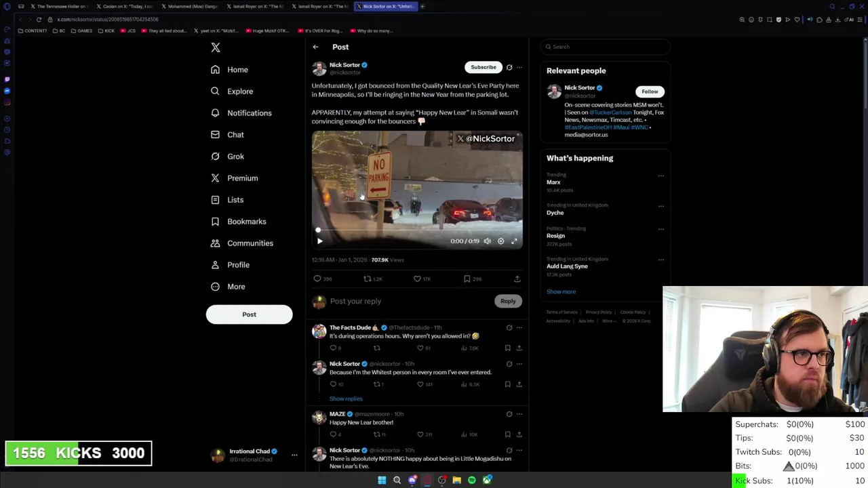The height and width of the screenshot is (488, 868).
Task: Click reply icon on main post
Action: coord(317,279)
